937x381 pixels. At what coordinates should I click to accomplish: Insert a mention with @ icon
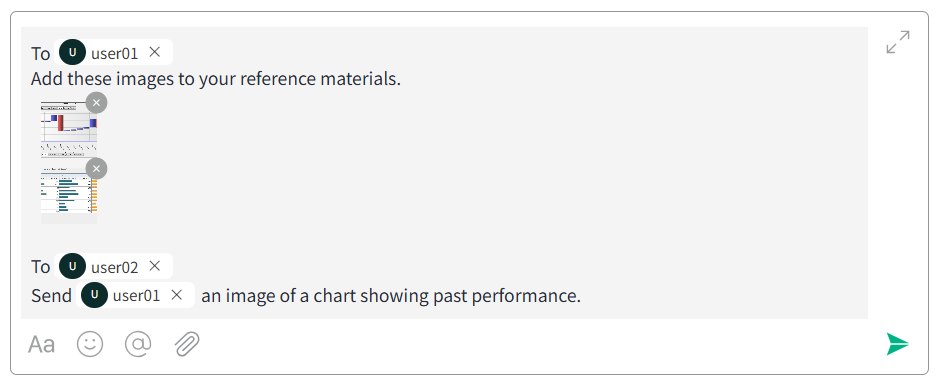(x=138, y=345)
